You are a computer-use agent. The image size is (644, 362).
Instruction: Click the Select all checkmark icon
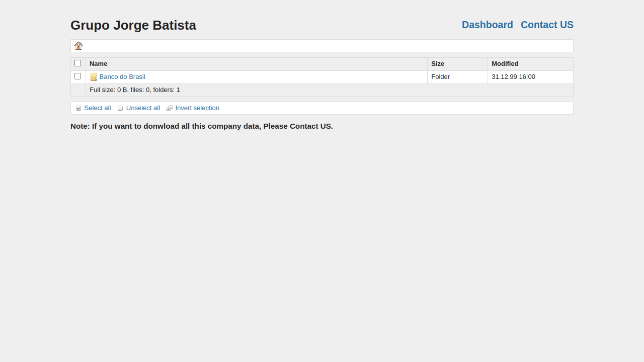click(78, 108)
